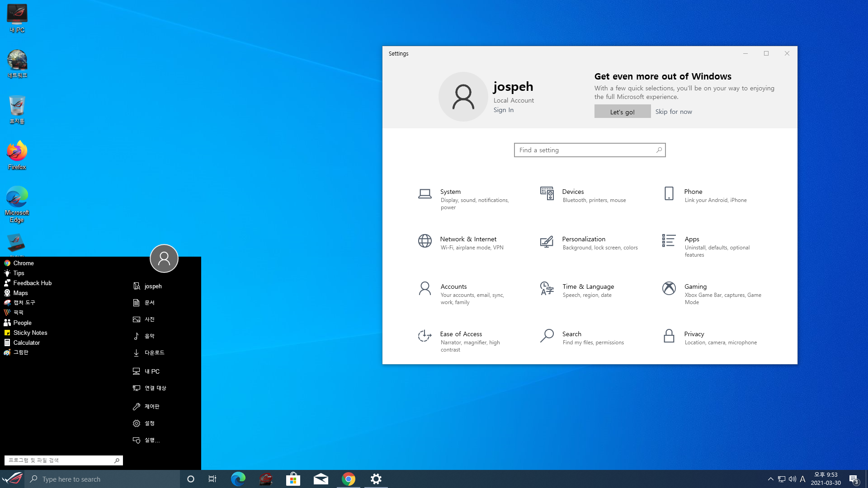Open Ease of Access settings
Viewport: 868px width, 488px height.
(461, 334)
